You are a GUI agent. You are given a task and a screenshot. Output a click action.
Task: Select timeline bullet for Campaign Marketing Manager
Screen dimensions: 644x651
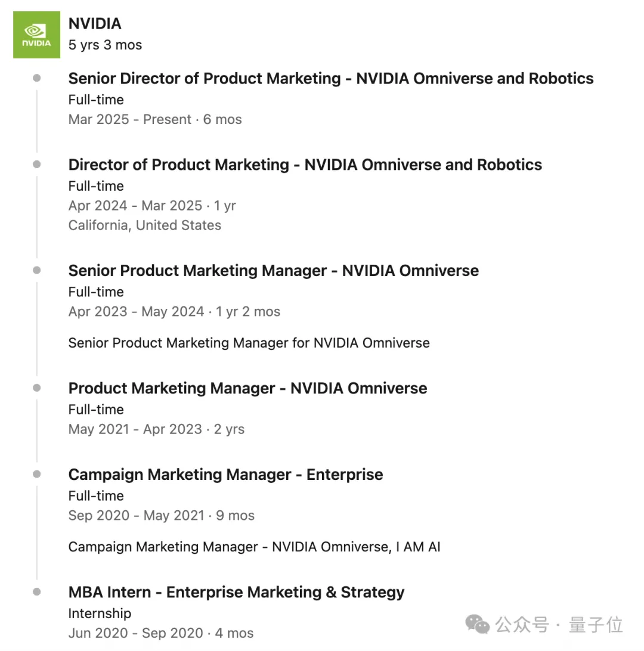(37, 475)
